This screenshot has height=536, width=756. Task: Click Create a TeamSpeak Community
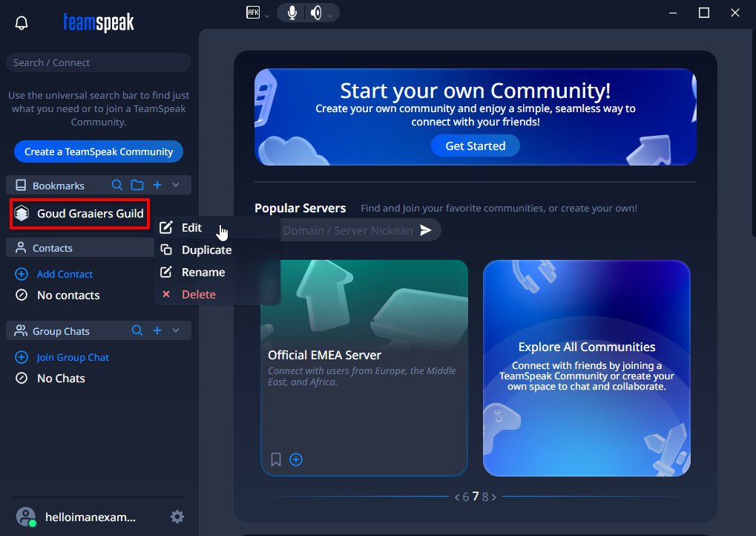click(99, 151)
